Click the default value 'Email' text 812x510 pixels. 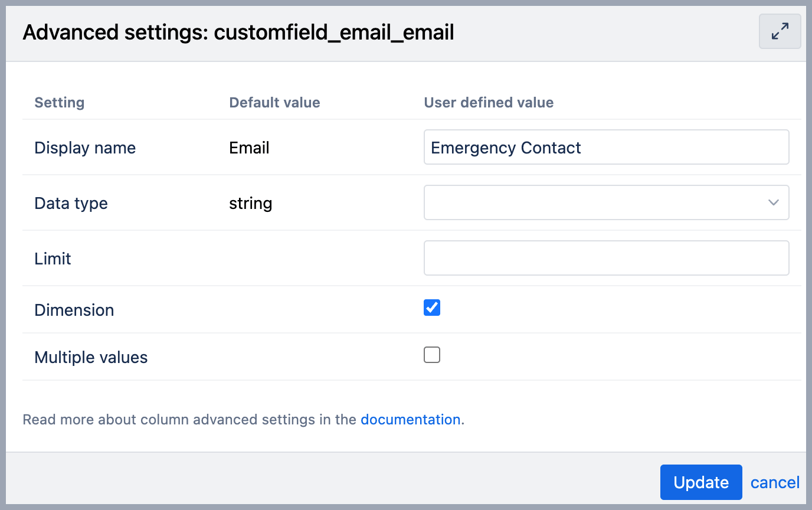click(249, 148)
